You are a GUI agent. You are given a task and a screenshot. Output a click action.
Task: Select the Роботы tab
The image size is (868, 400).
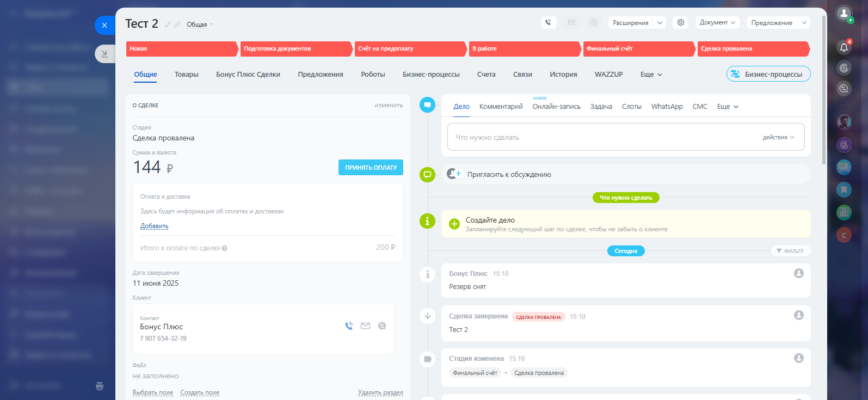373,75
